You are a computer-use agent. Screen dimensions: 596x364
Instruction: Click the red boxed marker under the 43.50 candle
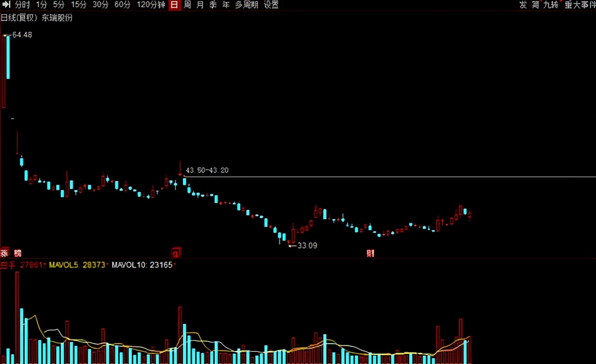176,253
